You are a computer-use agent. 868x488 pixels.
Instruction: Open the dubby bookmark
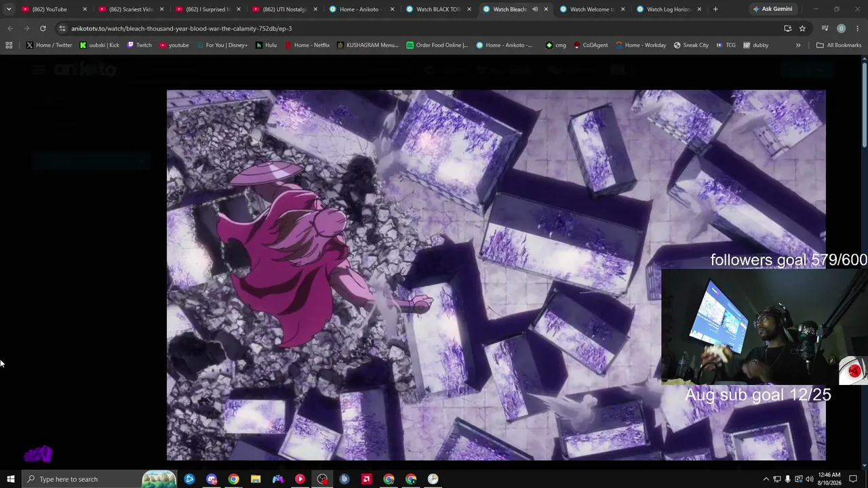click(756, 45)
